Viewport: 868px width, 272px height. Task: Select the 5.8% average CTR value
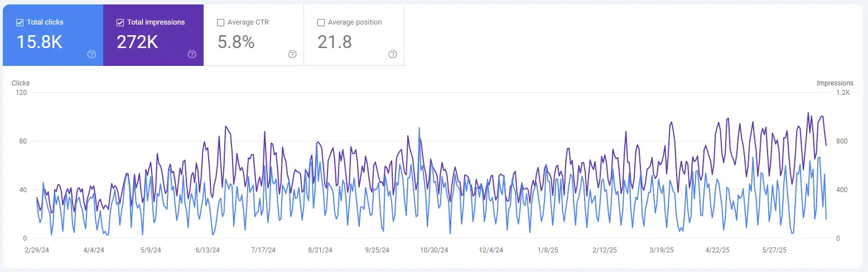(236, 42)
